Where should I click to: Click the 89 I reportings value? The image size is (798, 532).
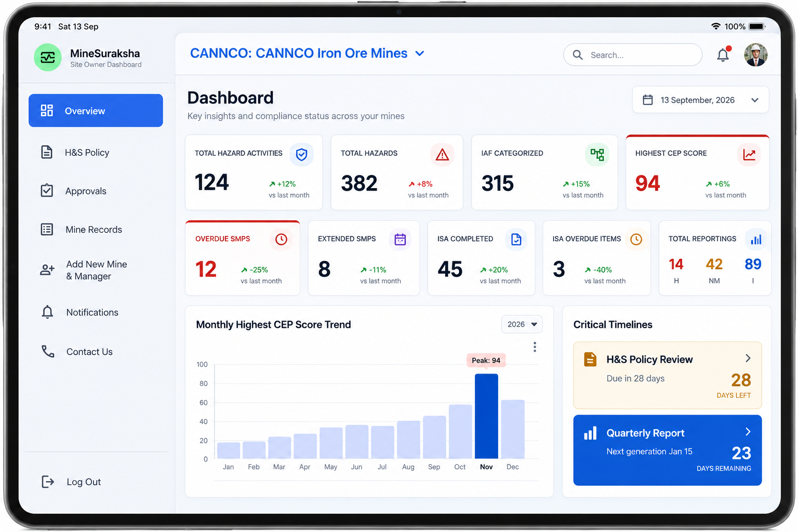[753, 264]
